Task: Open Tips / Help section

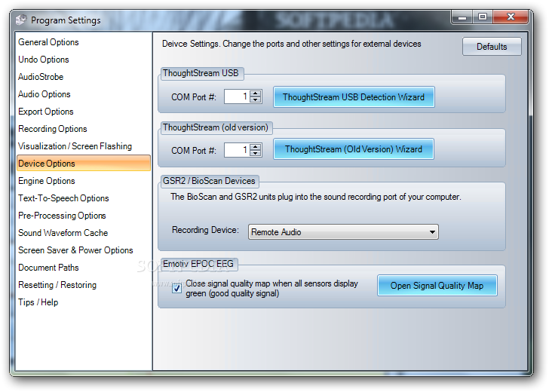Action: [38, 302]
